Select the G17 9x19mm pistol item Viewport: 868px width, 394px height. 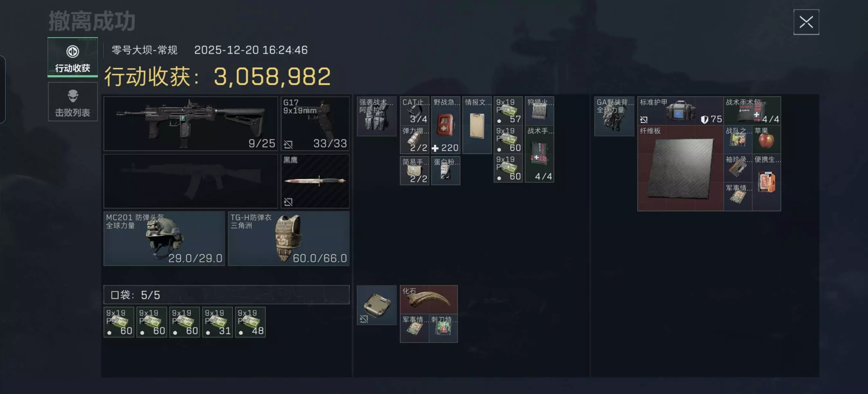pyautogui.click(x=315, y=124)
